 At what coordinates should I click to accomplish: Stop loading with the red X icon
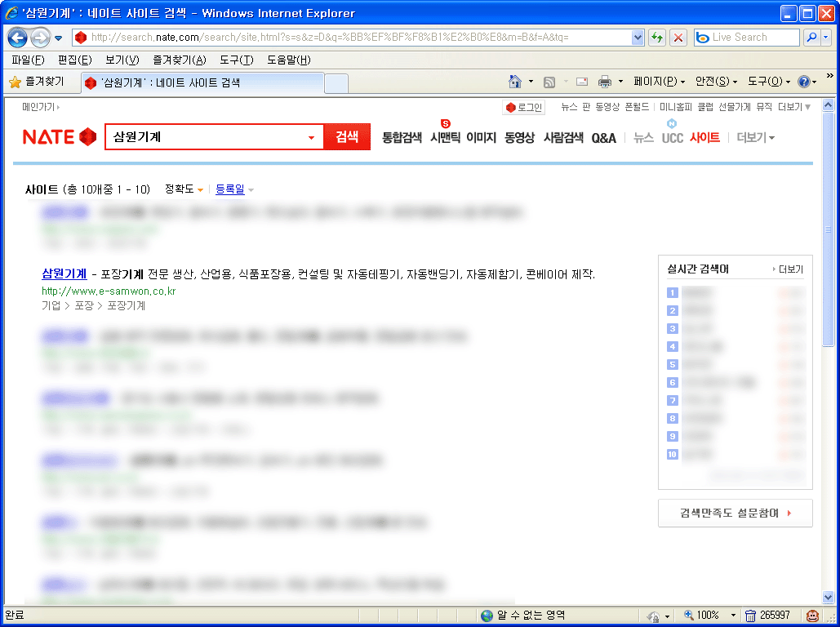click(x=678, y=38)
